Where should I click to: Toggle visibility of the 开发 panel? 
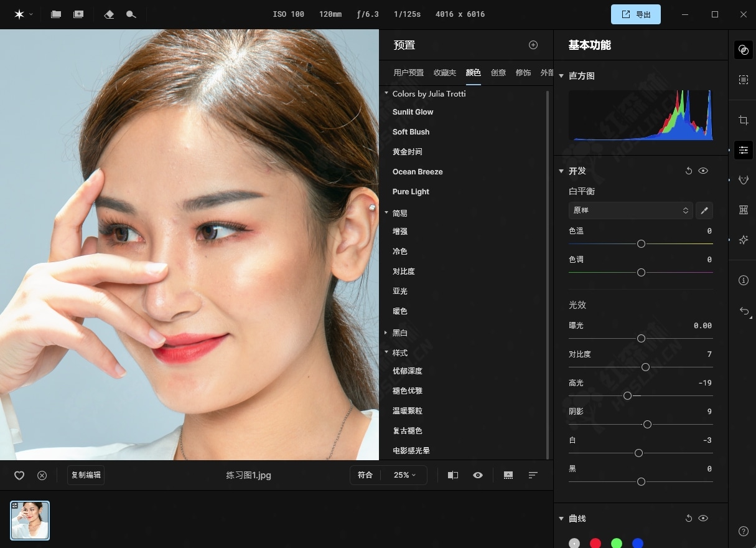(703, 171)
